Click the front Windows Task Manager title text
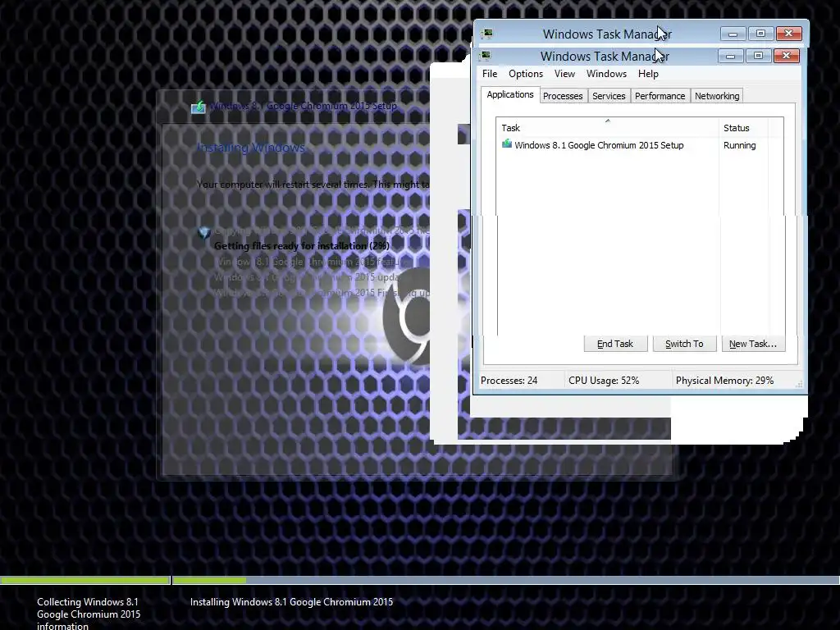Viewport: 840px width, 630px height. [605, 57]
